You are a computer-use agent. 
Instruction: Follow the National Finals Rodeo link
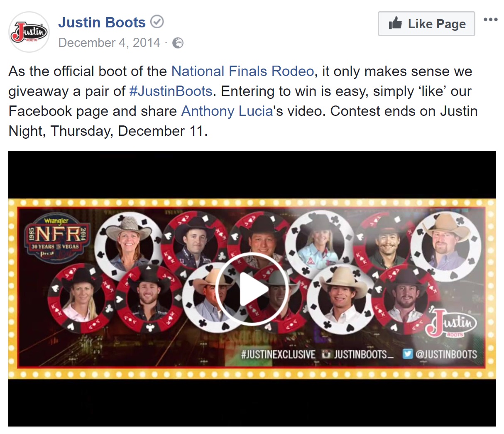[242, 71]
